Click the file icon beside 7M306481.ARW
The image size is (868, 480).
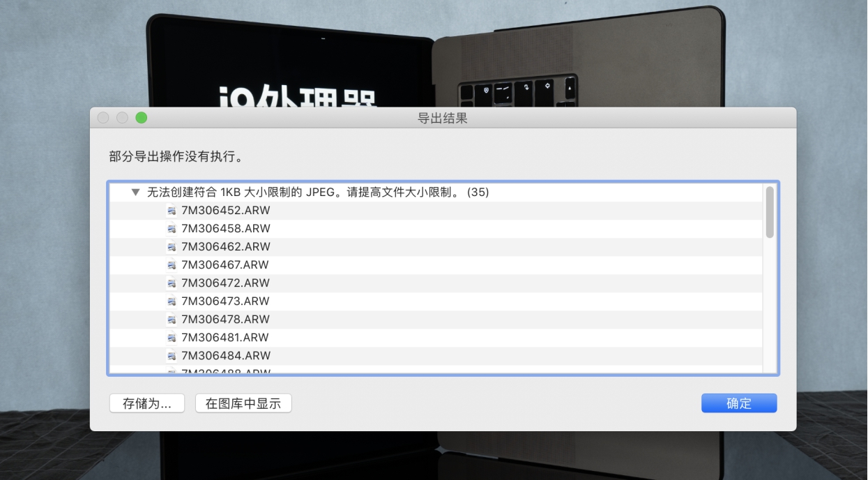pos(171,337)
